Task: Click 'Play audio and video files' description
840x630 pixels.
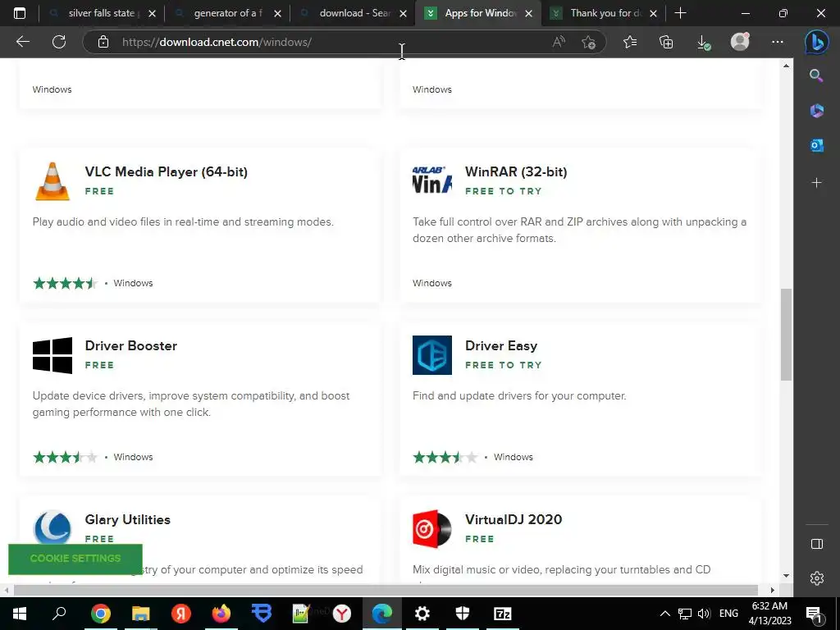Action: [x=183, y=221]
